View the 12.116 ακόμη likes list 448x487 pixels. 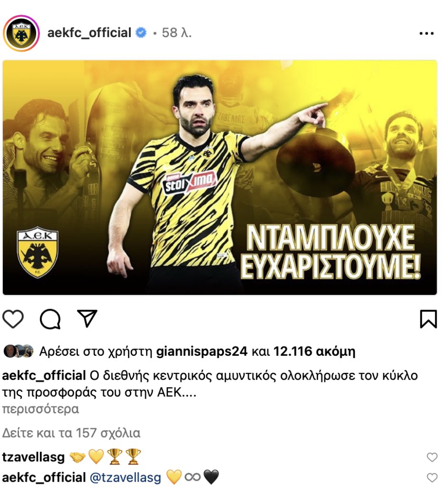pos(314,351)
